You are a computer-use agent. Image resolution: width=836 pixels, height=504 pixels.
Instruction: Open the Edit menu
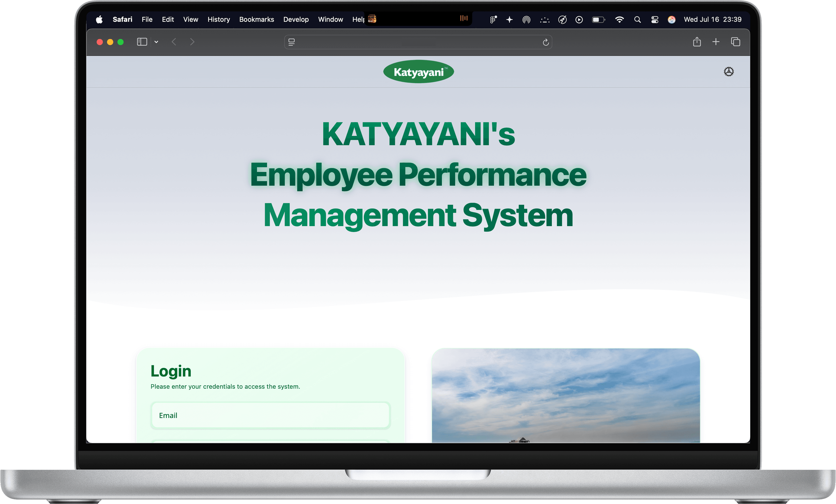[168, 19]
